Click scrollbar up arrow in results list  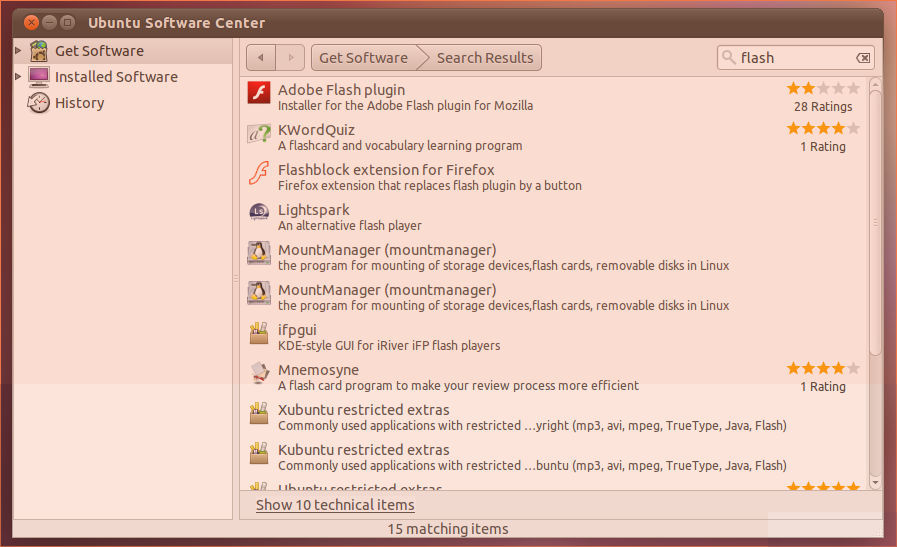point(875,84)
